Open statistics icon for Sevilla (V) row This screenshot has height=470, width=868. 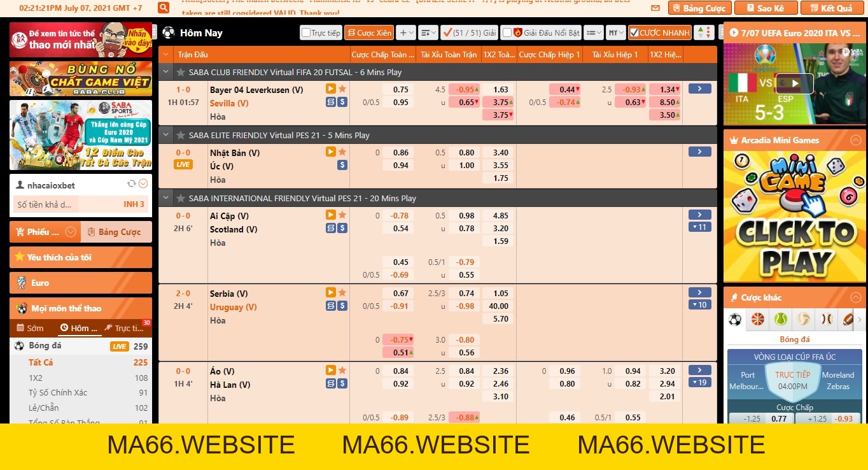330,102
